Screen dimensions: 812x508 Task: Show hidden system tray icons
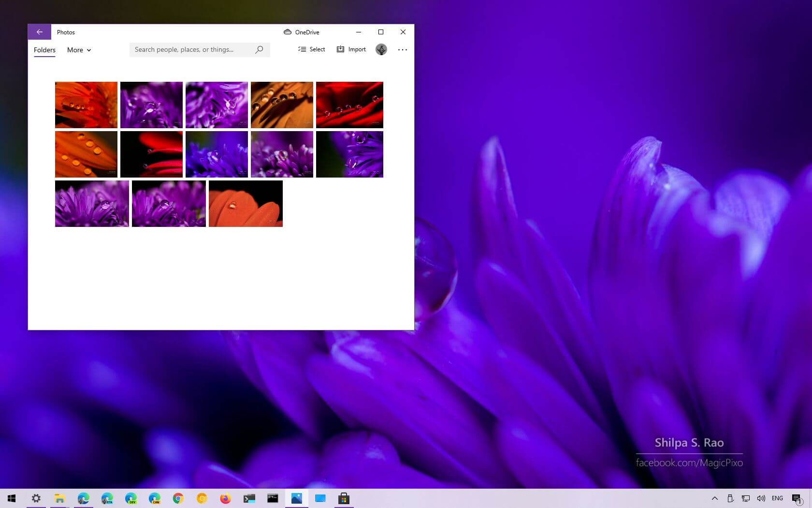click(x=714, y=498)
